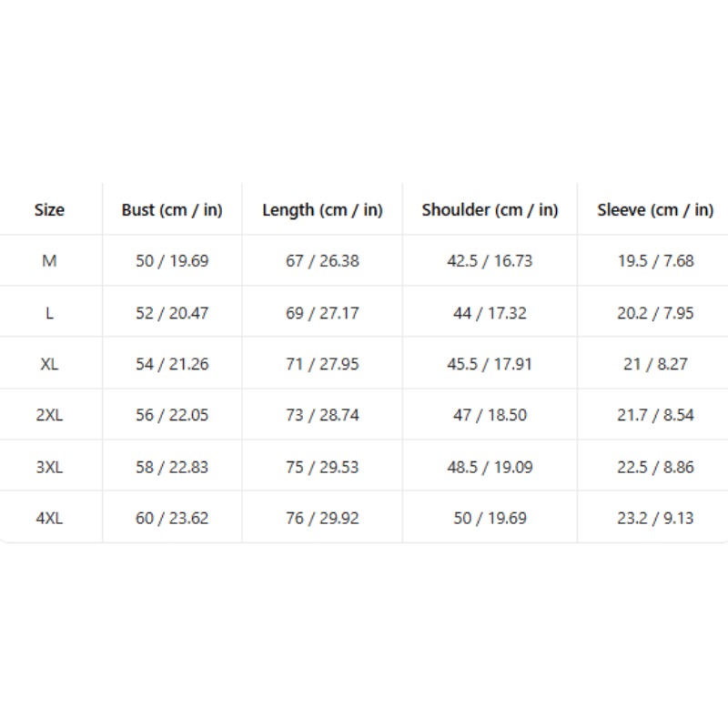728x728 pixels.
Task: Select the XL size row label
Action: tap(49, 364)
